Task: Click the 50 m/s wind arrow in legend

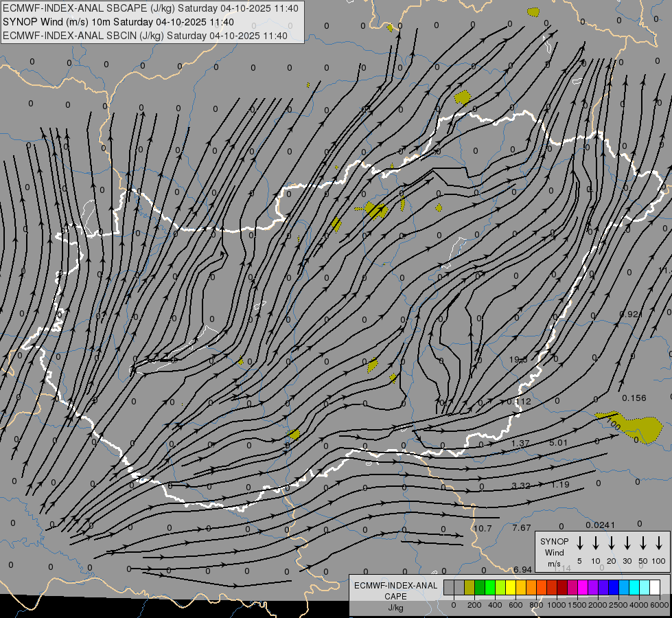Action: point(643,543)
